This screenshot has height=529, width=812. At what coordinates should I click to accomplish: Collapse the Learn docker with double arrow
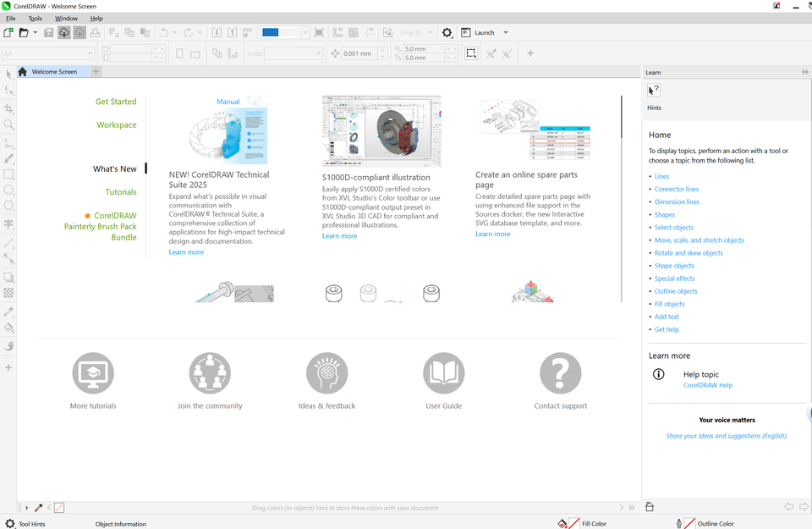coord(805,73)
